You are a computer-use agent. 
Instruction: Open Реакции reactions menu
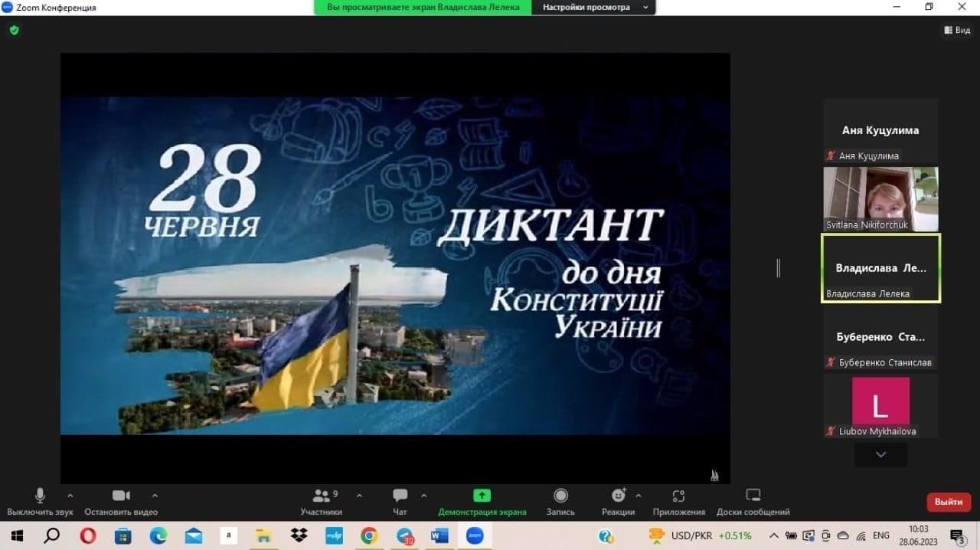618,502
